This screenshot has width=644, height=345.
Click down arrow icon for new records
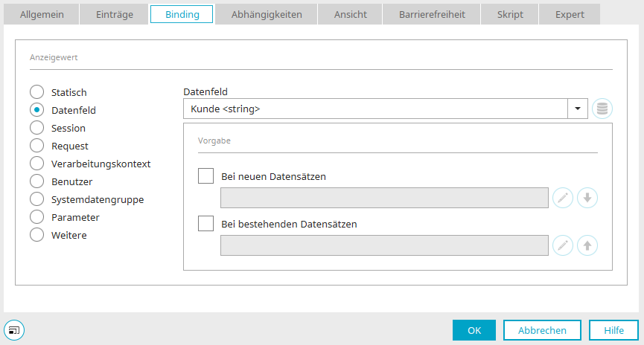tap(587, 198)
